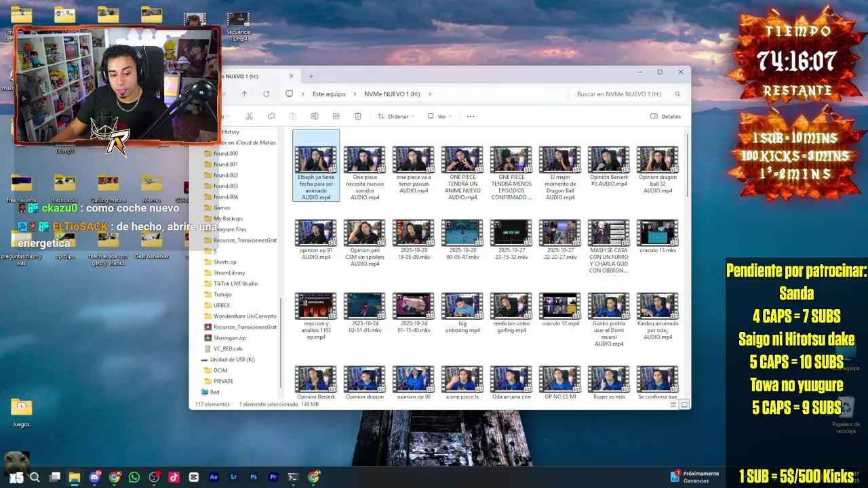Expand the chevron before Este equipo breadcrumb
Screen dimensions: 868x488
point(303,94)
